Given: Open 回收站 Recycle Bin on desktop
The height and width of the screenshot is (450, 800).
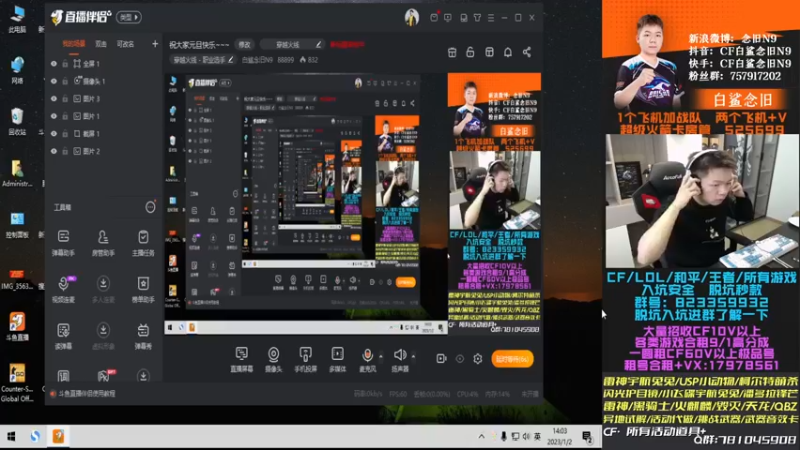Looking at the screenshot, I should [17, 121].
